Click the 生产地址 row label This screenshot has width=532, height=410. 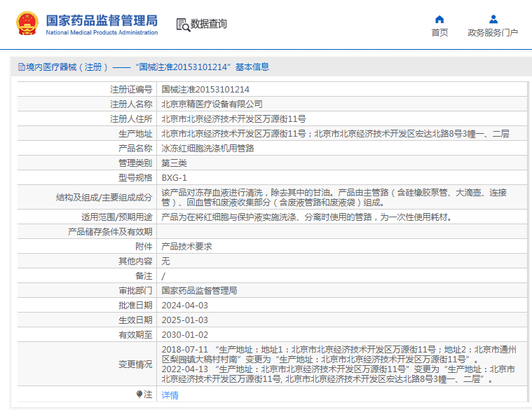point(135,134)
